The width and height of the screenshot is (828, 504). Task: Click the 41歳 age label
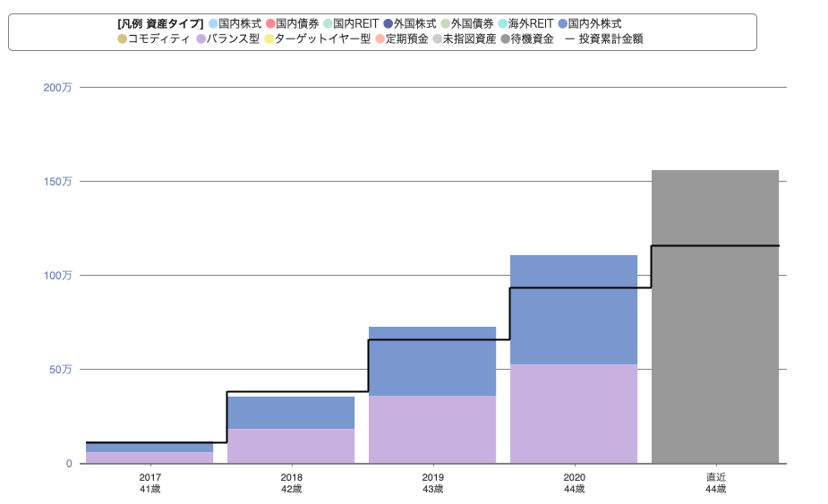tap(150, 489)
